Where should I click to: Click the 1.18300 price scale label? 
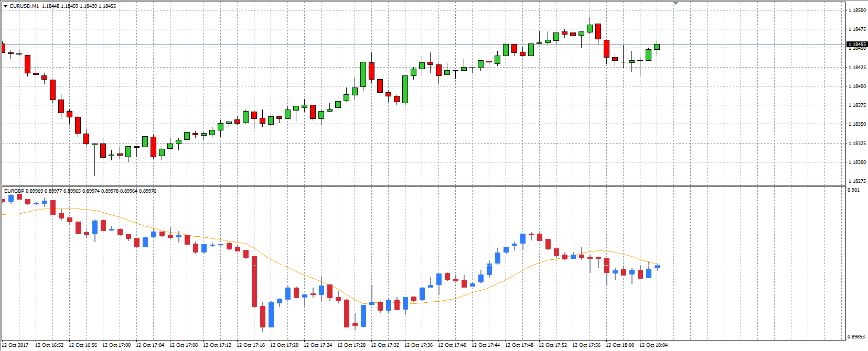(x=857, y=162)
